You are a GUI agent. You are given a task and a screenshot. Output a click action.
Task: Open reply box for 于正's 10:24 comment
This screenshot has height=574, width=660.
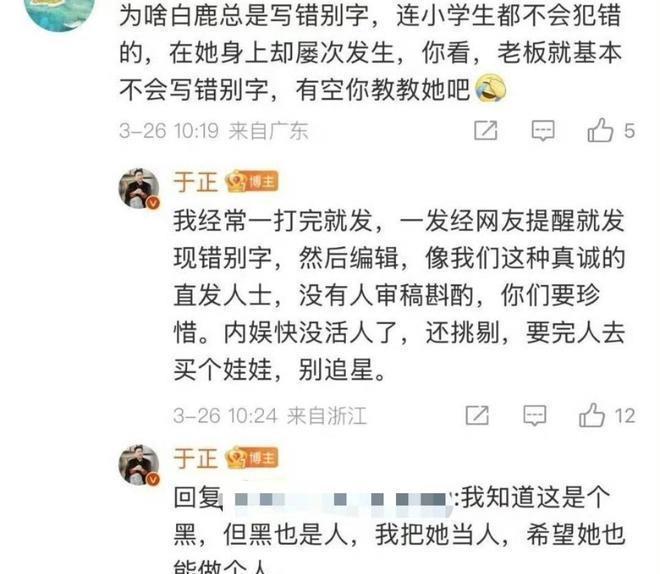point(535,416)
